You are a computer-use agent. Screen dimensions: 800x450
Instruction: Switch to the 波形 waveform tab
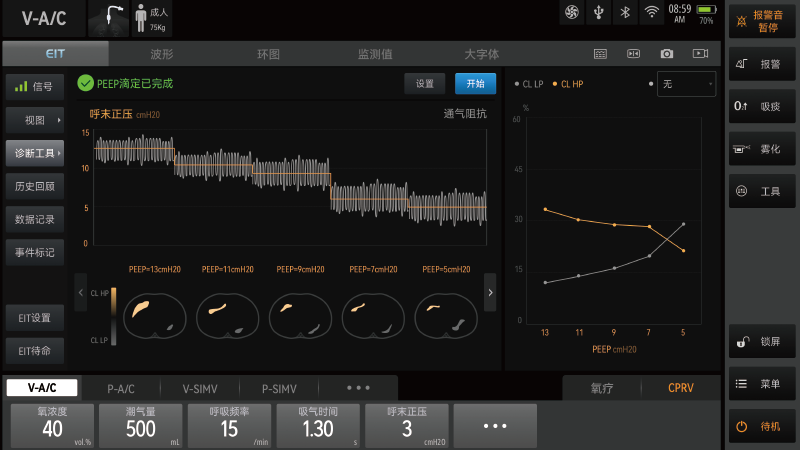coord(162,54)
